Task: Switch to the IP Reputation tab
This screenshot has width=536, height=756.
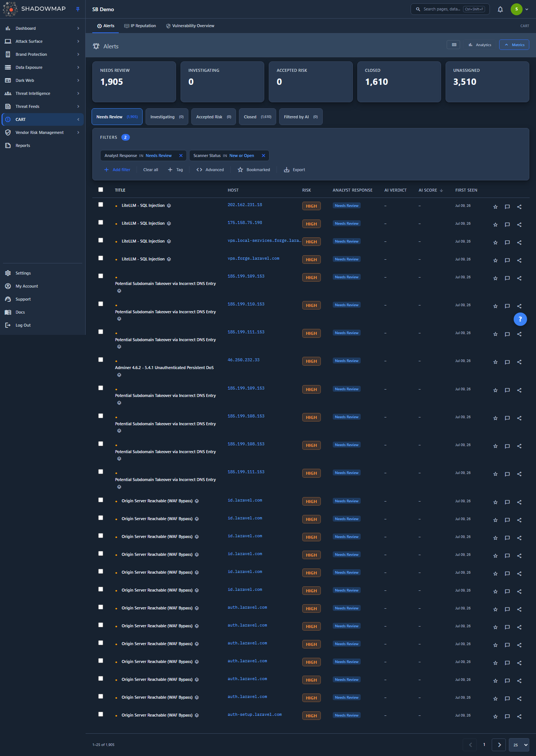Action: coord(140,26)
